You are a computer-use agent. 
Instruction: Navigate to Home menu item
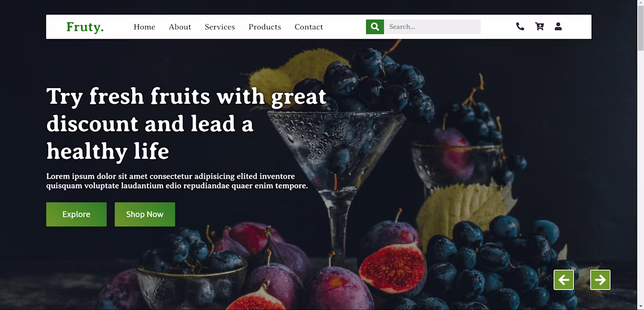[x=144, y=27]
